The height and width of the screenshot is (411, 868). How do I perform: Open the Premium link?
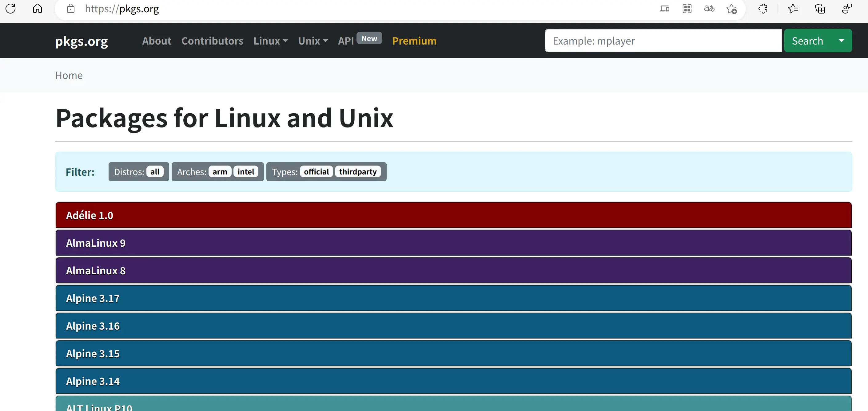point(414,41)
